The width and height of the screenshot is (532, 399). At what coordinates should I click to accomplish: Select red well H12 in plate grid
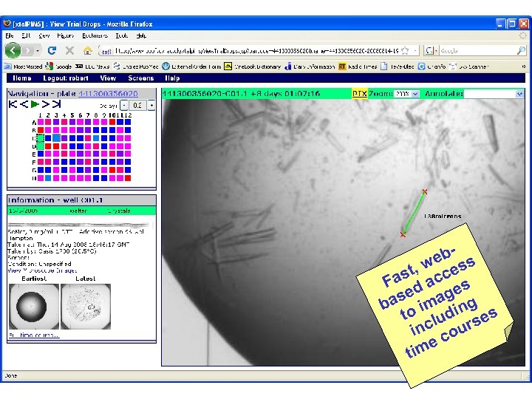point(128,178)
